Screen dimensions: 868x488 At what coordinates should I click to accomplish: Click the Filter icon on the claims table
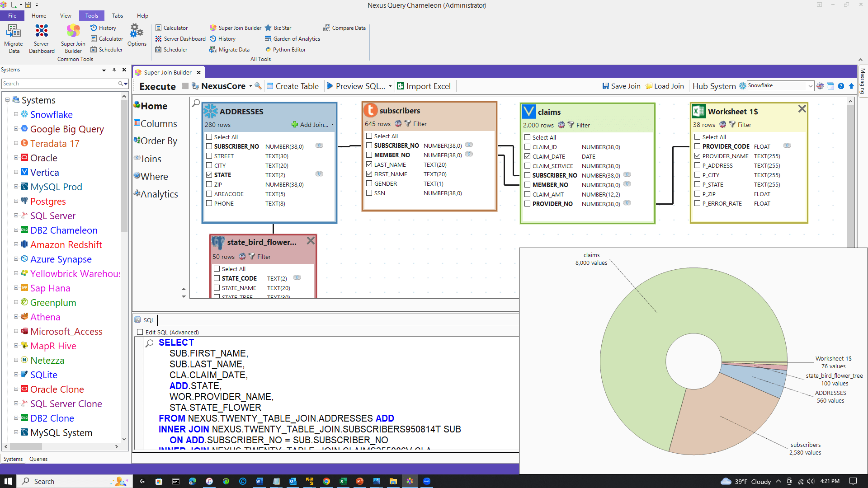571,125
